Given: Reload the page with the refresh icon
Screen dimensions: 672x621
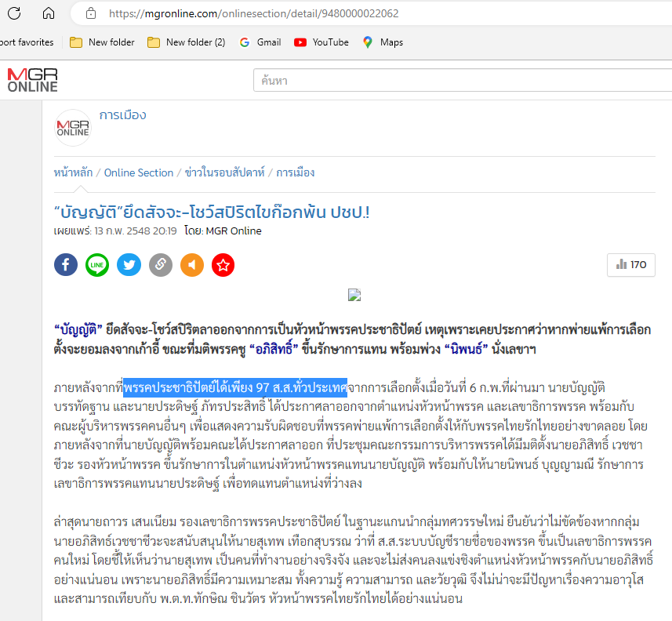Looking at the screenshot, I should coord(14,13).
